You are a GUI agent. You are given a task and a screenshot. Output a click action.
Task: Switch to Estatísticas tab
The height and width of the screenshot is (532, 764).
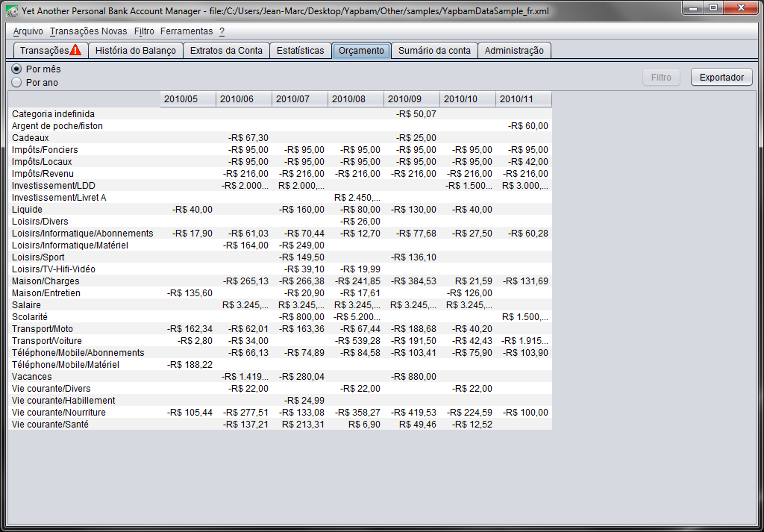[x=300, y=50]
